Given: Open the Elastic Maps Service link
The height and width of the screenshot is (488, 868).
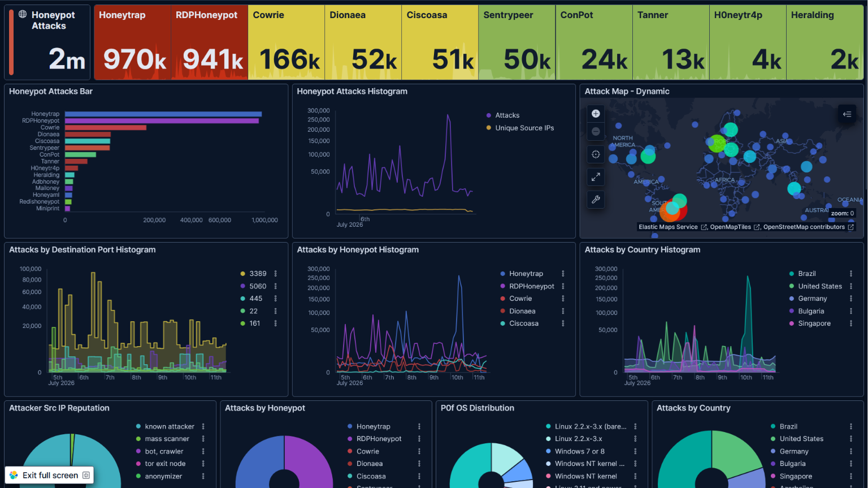Looking at the screenshot, I should [x=668, y=227].
